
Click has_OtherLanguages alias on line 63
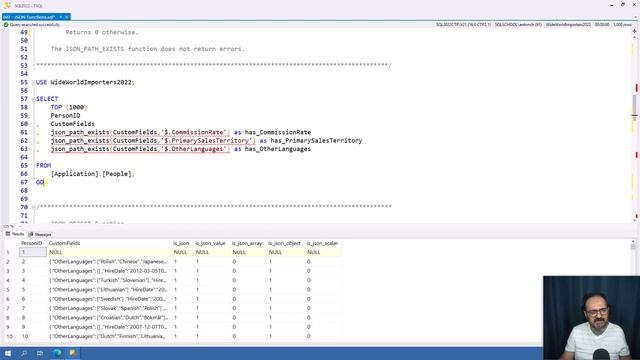click(x=278, y=149)
